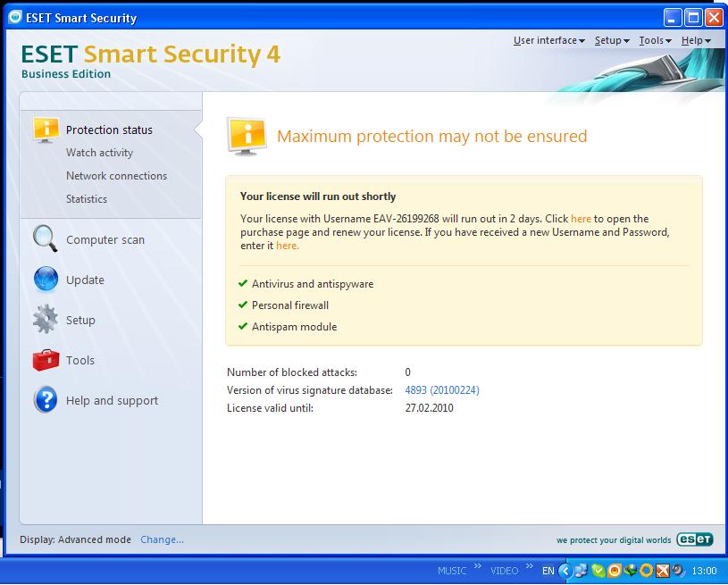The image size is (728, 585).
Task: Open the Tools dropdown in top menu
Action: (655, 40)
